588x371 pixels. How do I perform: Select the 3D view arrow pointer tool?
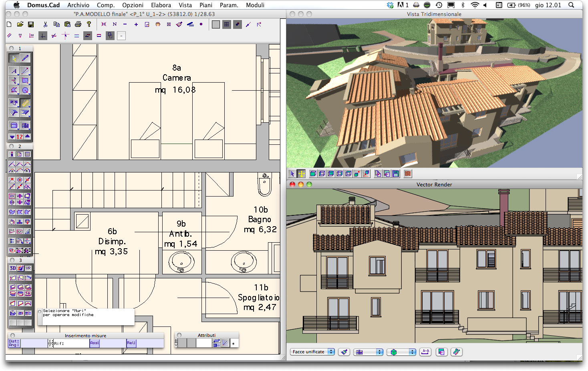click(292, 174)
